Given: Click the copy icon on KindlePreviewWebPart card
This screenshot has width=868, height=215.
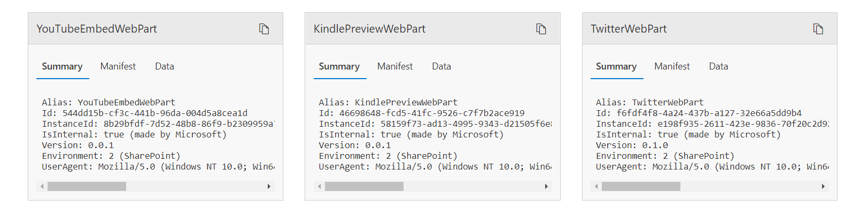Looking at the screenshot, I should point(541,29).
